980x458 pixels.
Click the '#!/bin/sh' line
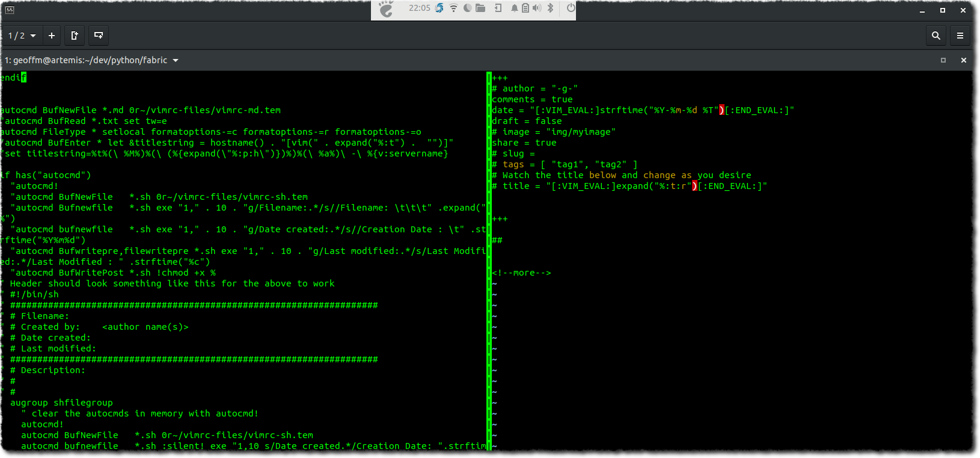(30, 294)
